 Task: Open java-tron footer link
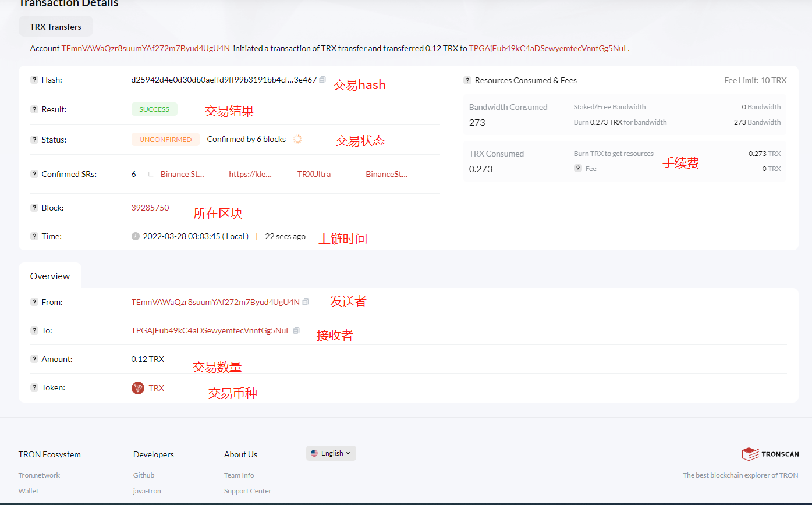pyautogui.click(x=147, y=491)
